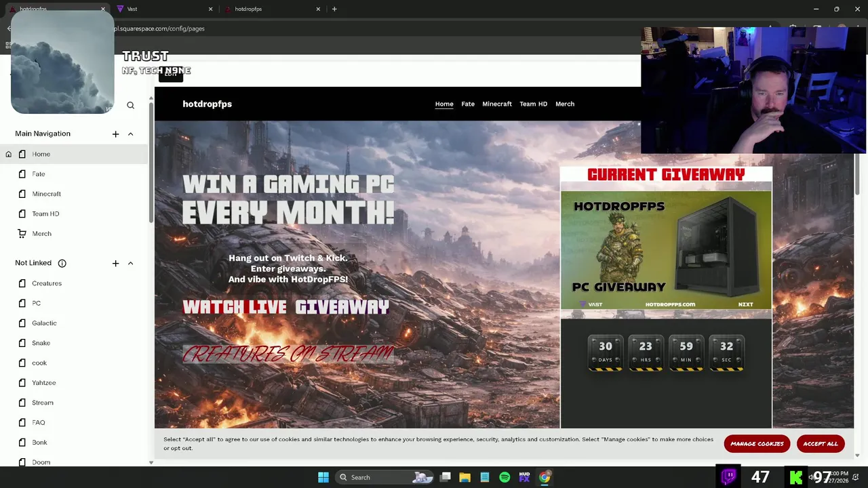Click the page icon beside Creatures
The image size is (868, 488).
(22, 283)
